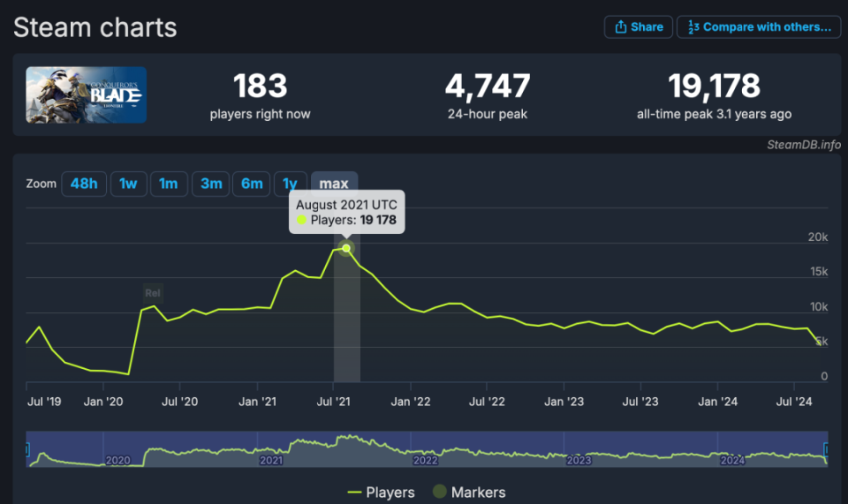
Task: Click the August 2021 peak data point
Action: 346,248
